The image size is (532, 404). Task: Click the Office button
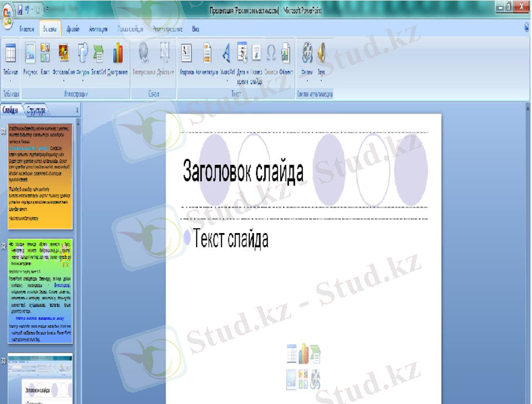coord(7,15)
